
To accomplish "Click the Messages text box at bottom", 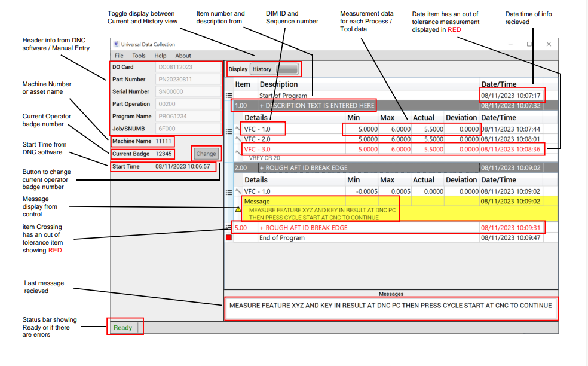I will click(x=390, y=306).
